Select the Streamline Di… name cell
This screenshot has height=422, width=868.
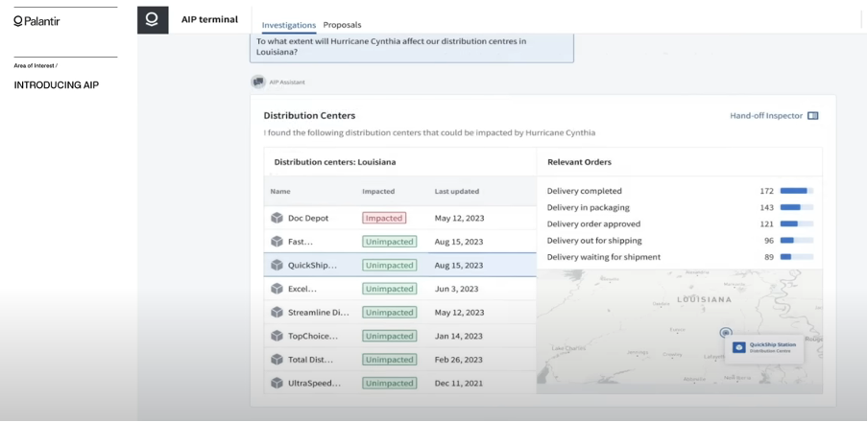(x=319, y=313)
